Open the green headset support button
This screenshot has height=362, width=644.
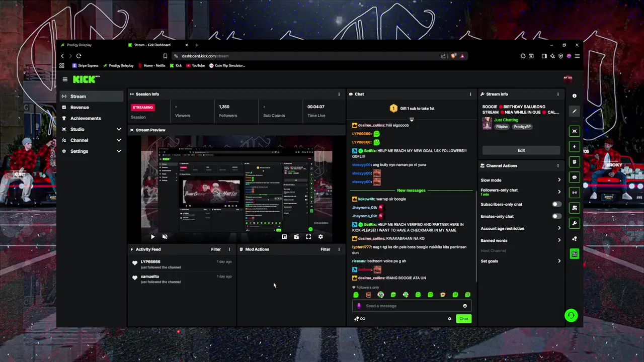pos(571,316)
